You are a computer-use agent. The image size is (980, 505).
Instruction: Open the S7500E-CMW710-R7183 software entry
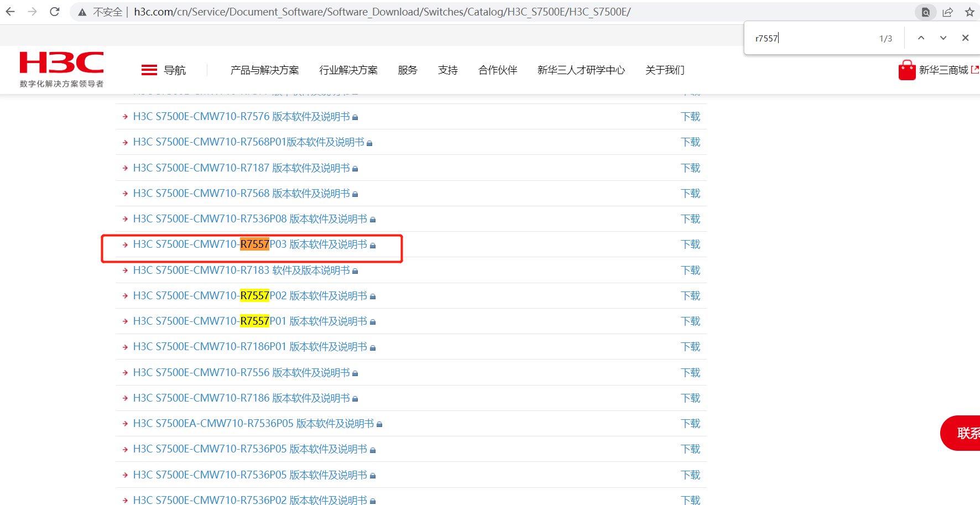[x=242, y=270]
